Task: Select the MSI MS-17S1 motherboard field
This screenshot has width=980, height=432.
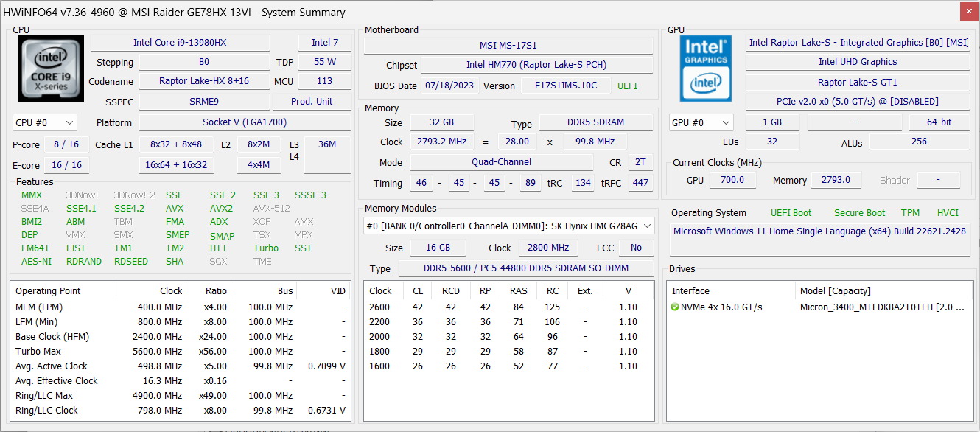Action: point(508,46)
